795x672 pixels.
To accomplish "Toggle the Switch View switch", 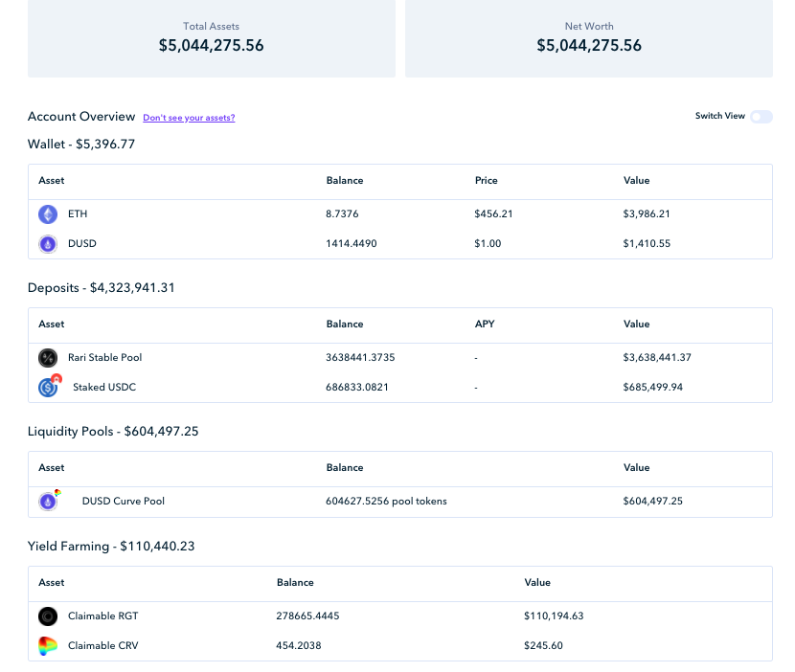I will 761,117.
